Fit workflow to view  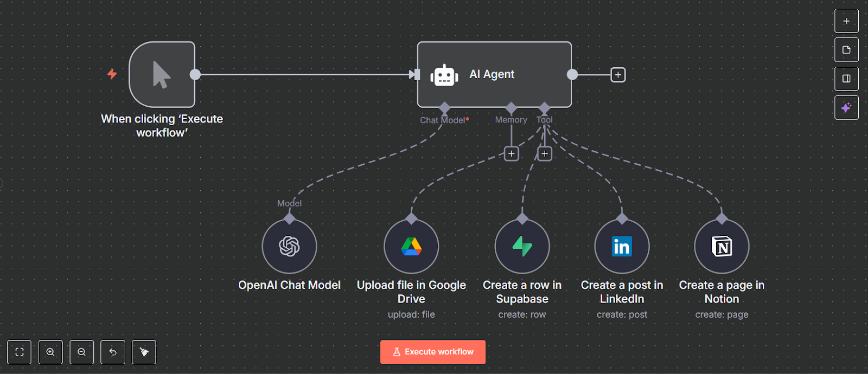tap(20, 352)
